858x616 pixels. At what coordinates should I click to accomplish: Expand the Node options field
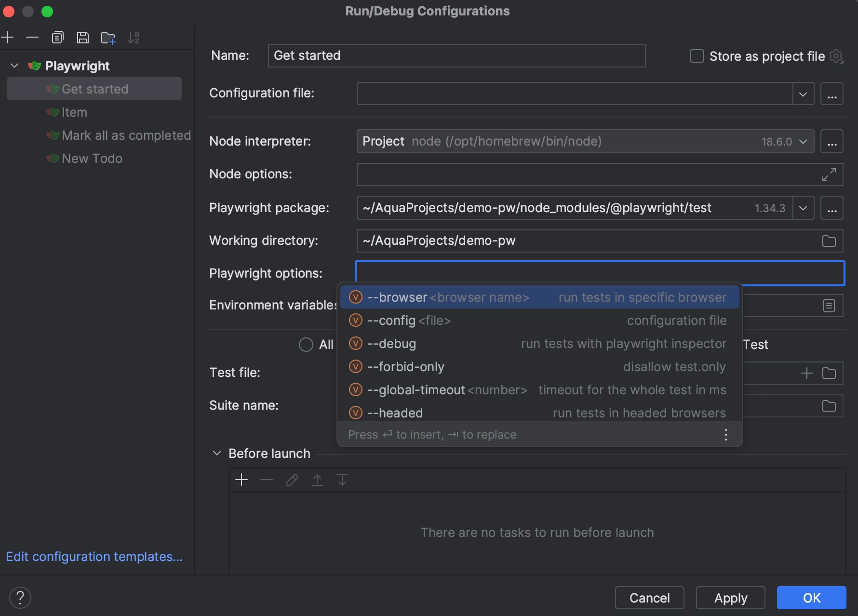(829, 174)
